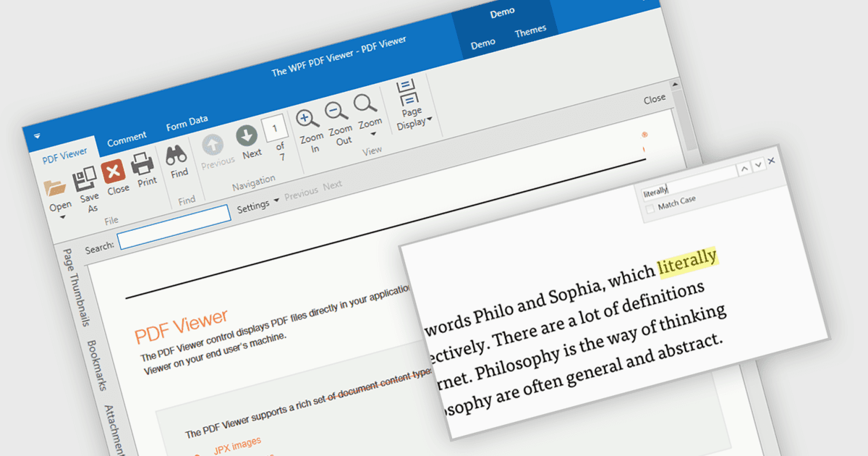Open the search Settings dropdown

tap(258, 206)
